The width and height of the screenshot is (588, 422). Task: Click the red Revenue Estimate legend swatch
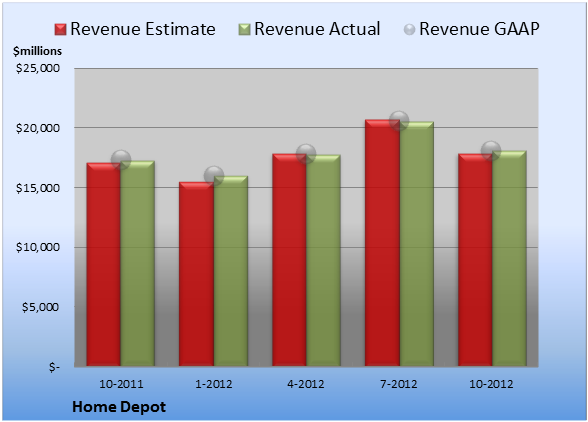[x=60, y=29]
